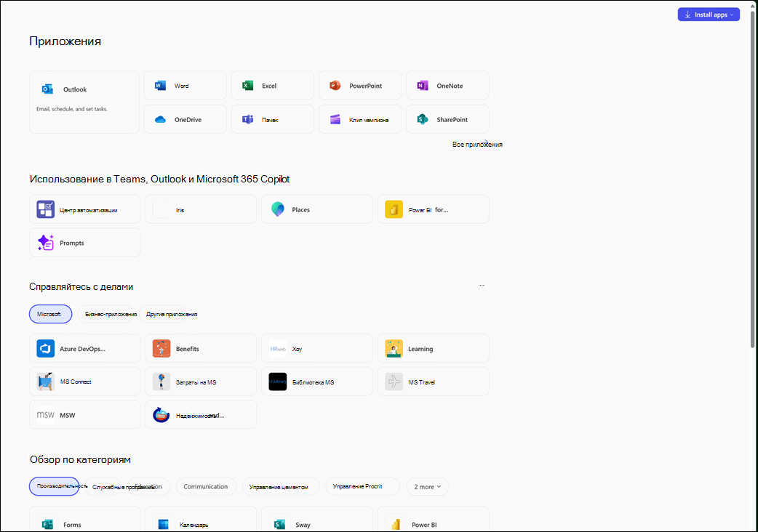Open the Iris app tile
Viewport: 758px width, 532px height.
click(x=201, y=209)
